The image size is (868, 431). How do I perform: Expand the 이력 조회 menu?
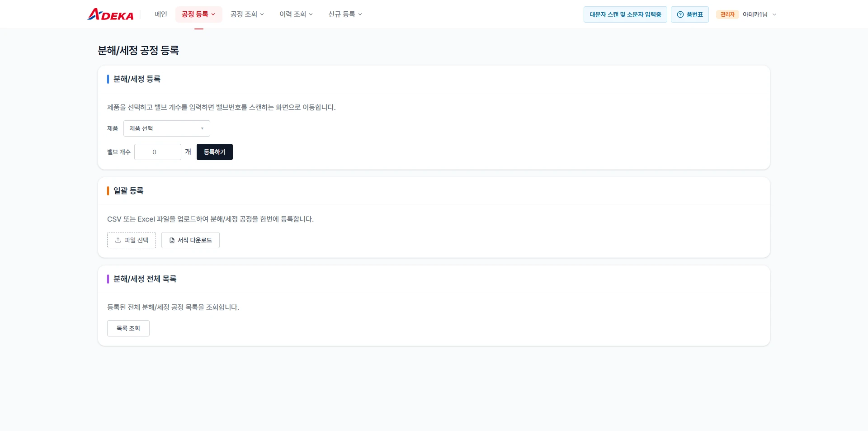(296, 14)
